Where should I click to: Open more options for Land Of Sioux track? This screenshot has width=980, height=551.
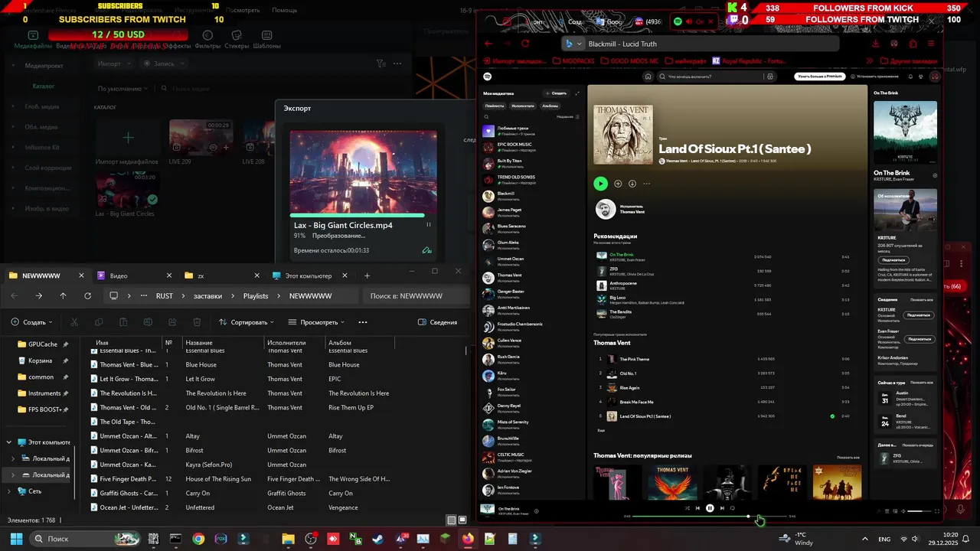click(647, 184)
